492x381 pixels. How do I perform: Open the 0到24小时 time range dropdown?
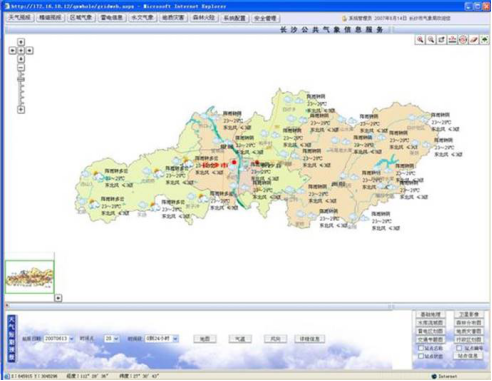[x=162, y=338]
